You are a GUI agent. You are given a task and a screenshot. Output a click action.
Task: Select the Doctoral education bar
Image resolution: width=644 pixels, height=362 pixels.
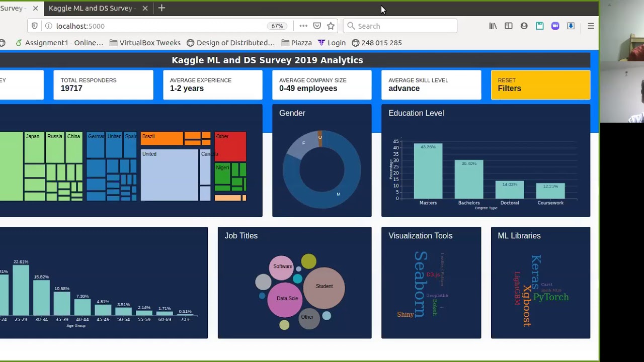point(510,190)
